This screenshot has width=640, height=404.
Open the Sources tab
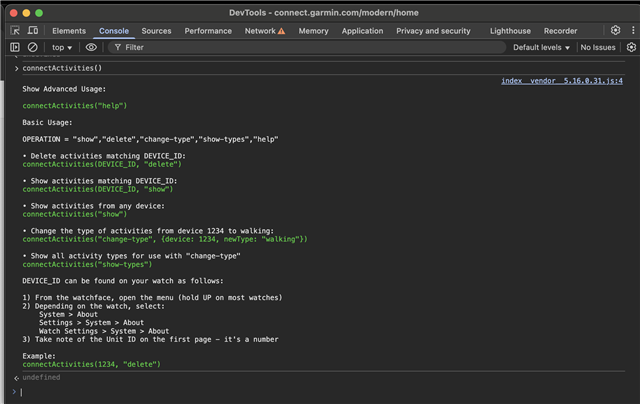tap(156, 31)
